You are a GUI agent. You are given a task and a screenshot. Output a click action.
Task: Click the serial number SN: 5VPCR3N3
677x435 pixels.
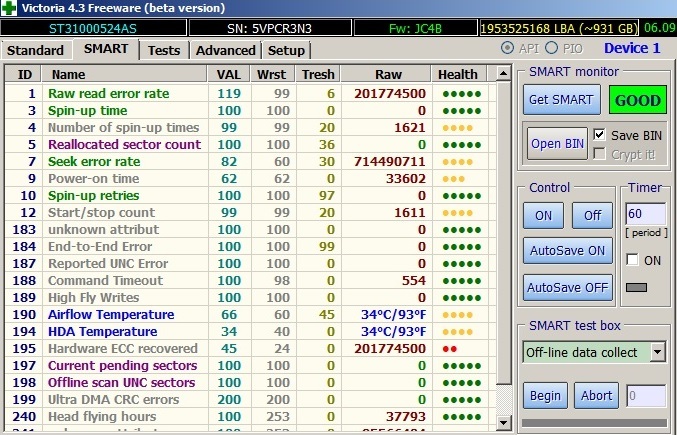pos(270,28)
